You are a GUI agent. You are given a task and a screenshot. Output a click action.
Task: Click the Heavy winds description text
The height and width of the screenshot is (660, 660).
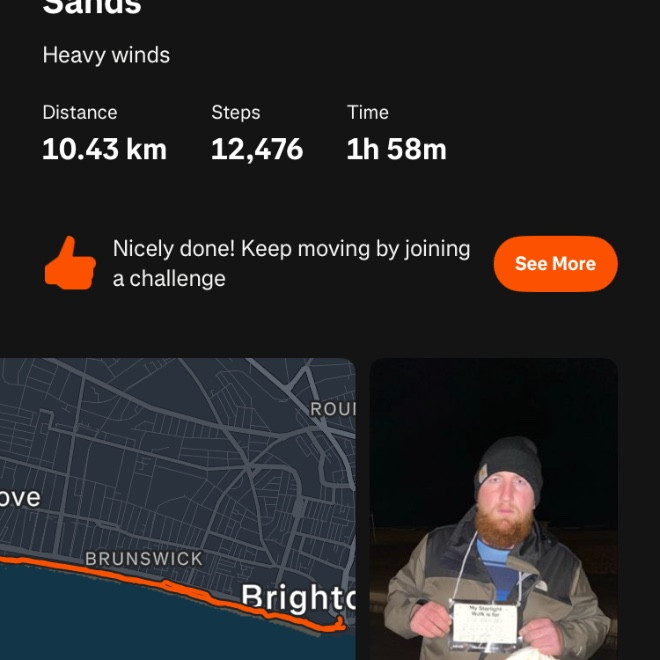(106, 55)
